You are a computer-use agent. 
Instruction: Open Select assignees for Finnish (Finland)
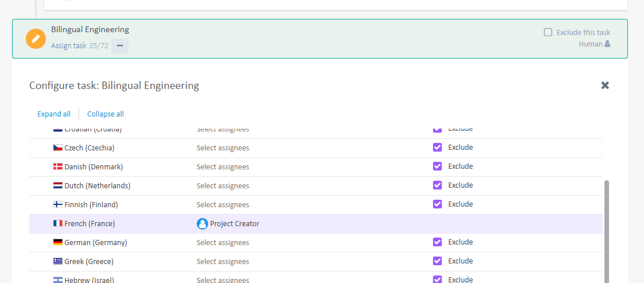point(223,204)
